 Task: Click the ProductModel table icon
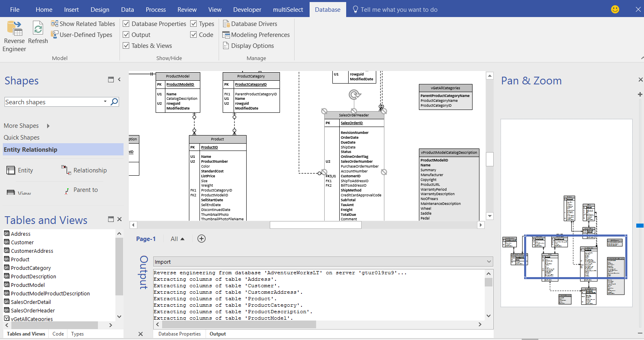pos(7,284)
